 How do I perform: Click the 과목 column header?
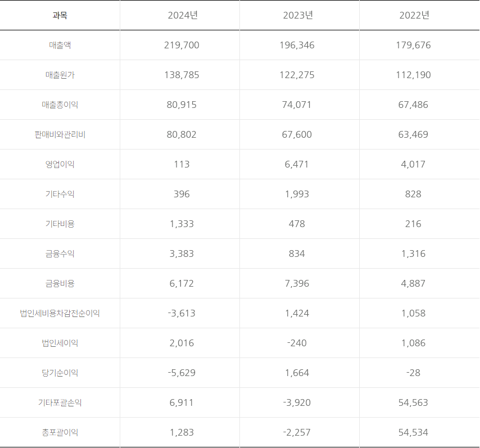coord(60,15)
